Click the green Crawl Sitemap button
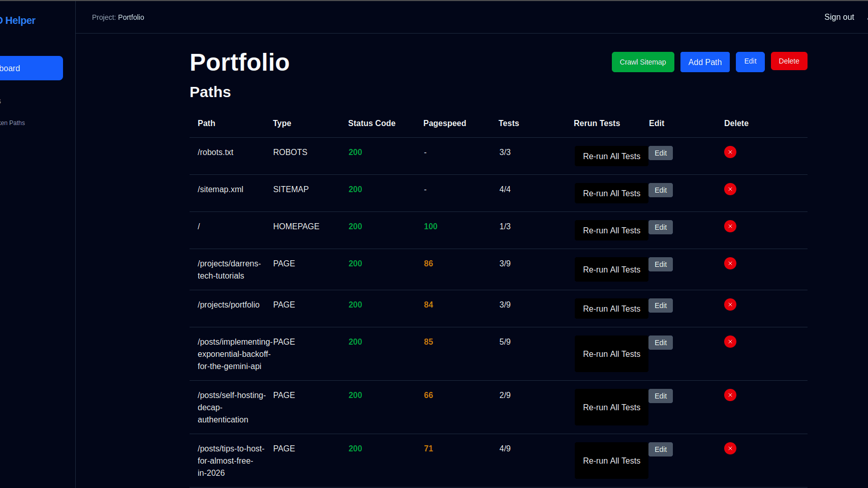868x488 pixels. [x=642, y=62]
